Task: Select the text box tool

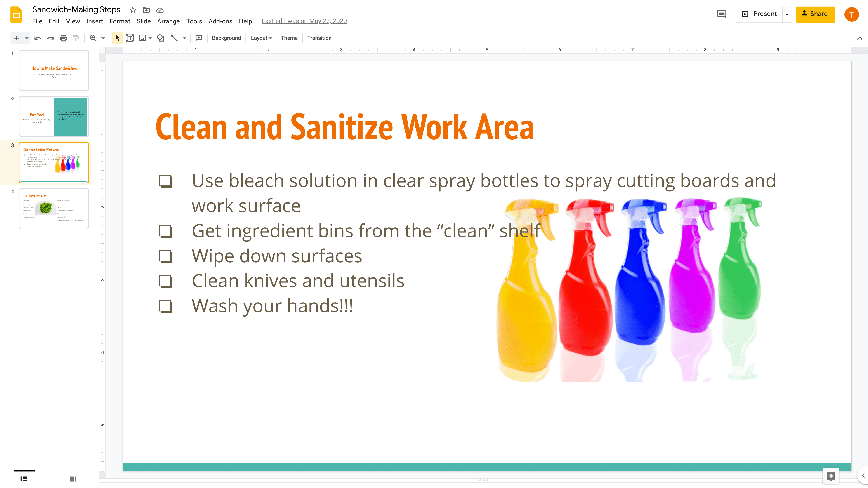Action: (x=130, y=38)
